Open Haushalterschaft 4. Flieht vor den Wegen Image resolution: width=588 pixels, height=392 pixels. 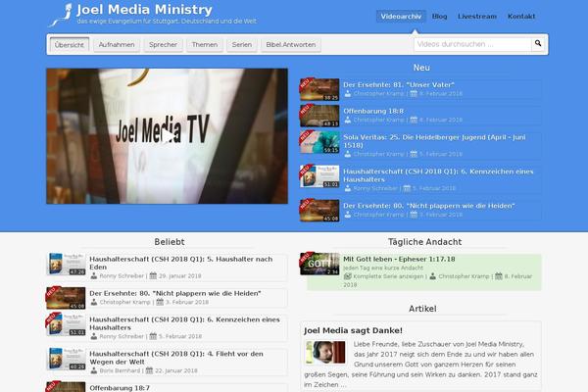coord(176,358)
